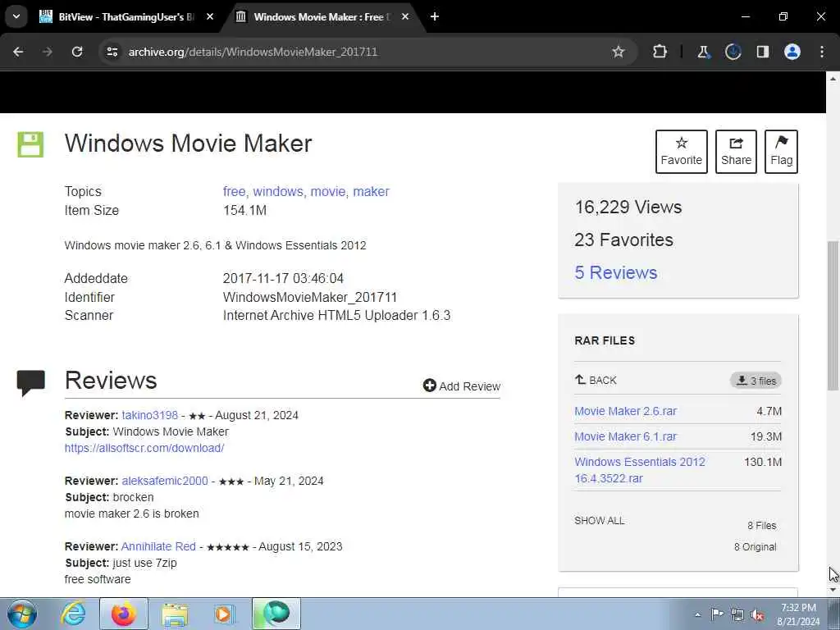This screenshot has width=840, height=630.
Task: Open the tab search dropdown arrow
Action: pos(16,16)
